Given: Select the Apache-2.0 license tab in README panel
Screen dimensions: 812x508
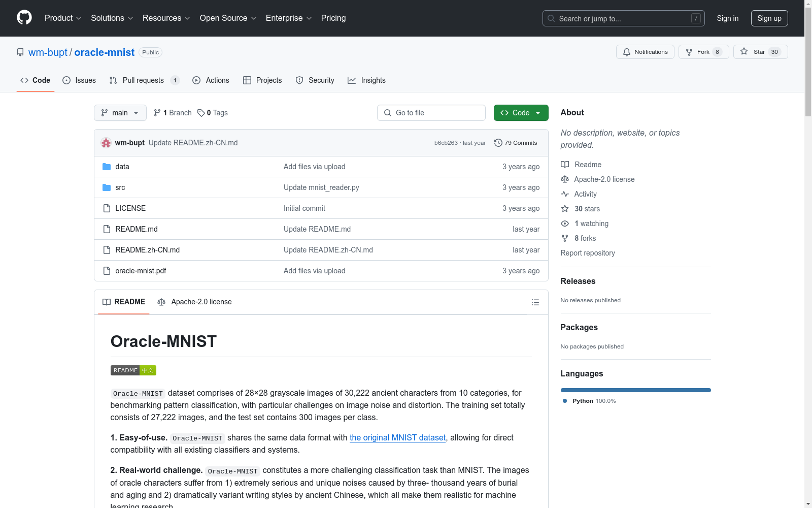Looking at the screenshot, I should (194, 302).
